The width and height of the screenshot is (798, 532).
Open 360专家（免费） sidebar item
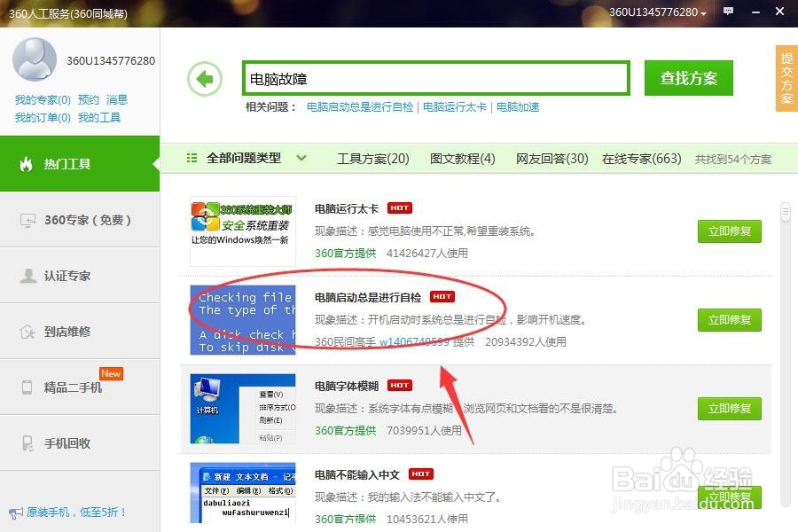(80, 220)
